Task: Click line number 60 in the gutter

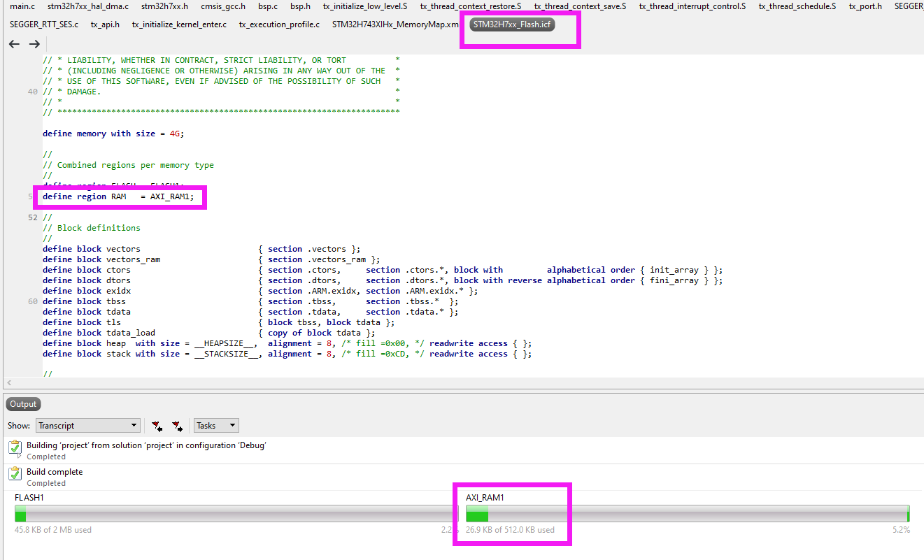Action: click(x=33, y=301)
